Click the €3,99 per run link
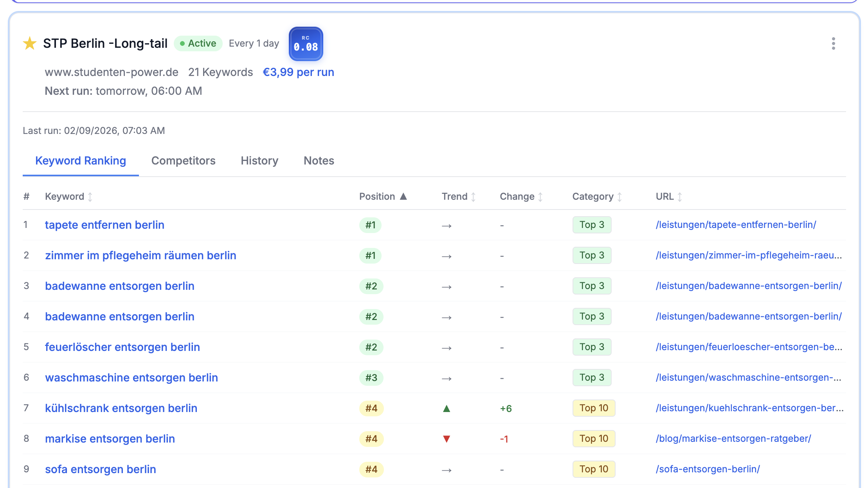The image size is (868, 488). coord(298,72)
